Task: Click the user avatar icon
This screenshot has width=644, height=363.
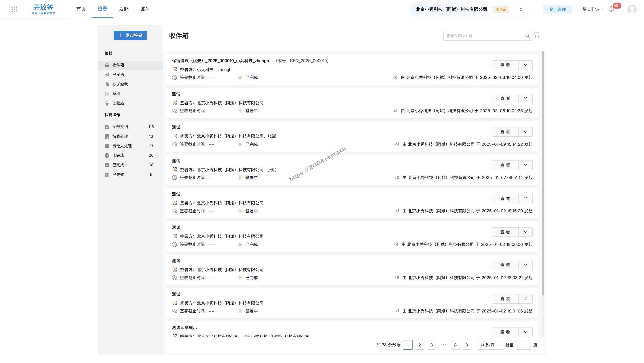Action: pyautogui.click(x=632, y=9)
